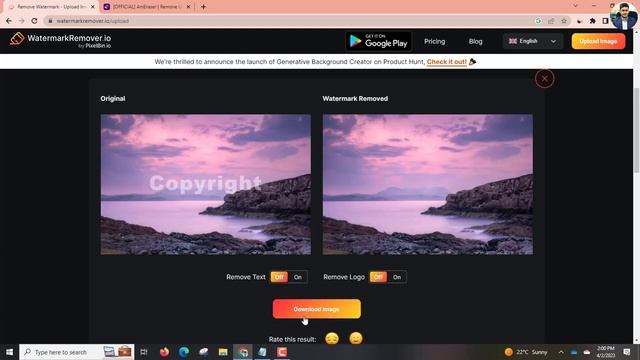Click the 'Original' heading
This screenshot has width=640, height=360.
[113, 98]
